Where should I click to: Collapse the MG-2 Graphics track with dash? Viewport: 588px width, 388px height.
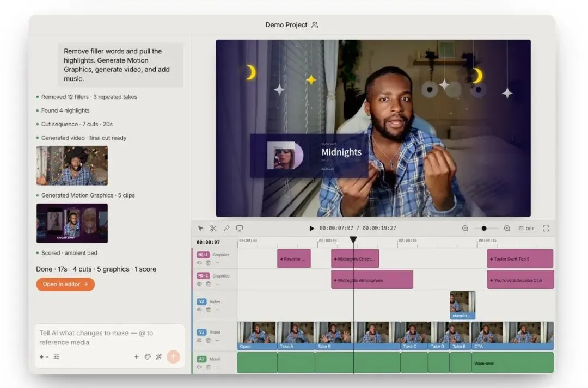(217, 284)
